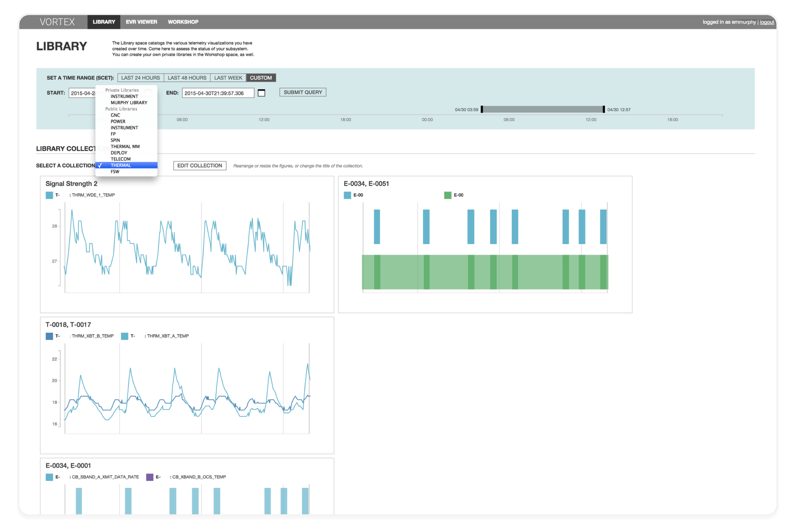Select LAST 48 HOURS time range
This screenshot has width=792, height=532.
pyautogui.click(x=187, y=78)
